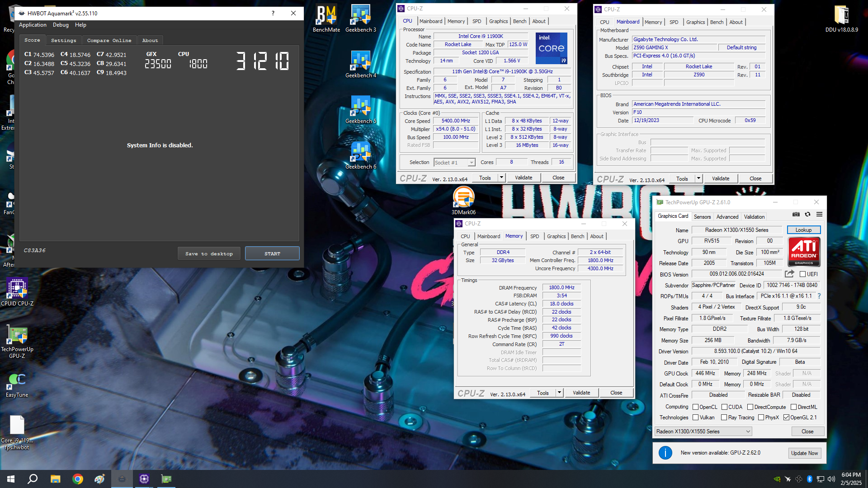
Task: Toggle the OpenGL 2.1 checkbox
Action: [787, 418]
